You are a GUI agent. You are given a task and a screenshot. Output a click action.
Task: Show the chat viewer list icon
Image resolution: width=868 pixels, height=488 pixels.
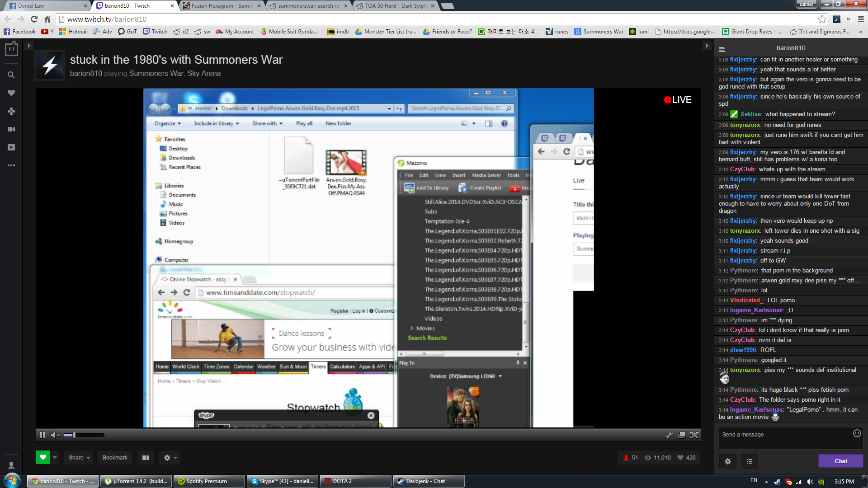[750, 461]
